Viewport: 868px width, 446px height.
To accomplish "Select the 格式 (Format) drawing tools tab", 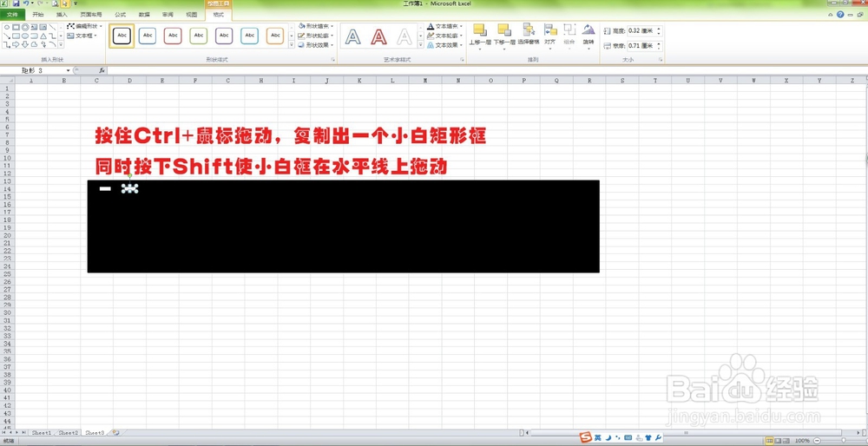I will tap(219, 15).
